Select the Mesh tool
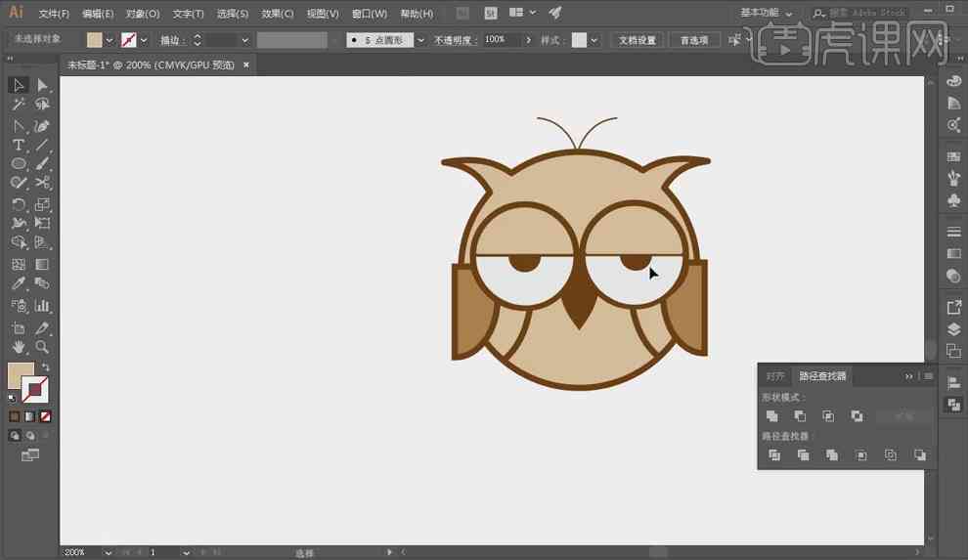 click(19, 265)
